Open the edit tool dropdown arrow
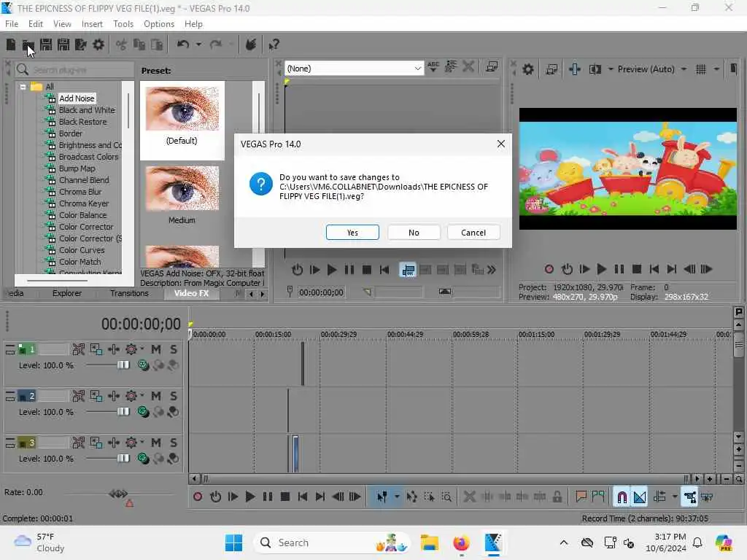747x560 pixels. [x=396, y=497]
